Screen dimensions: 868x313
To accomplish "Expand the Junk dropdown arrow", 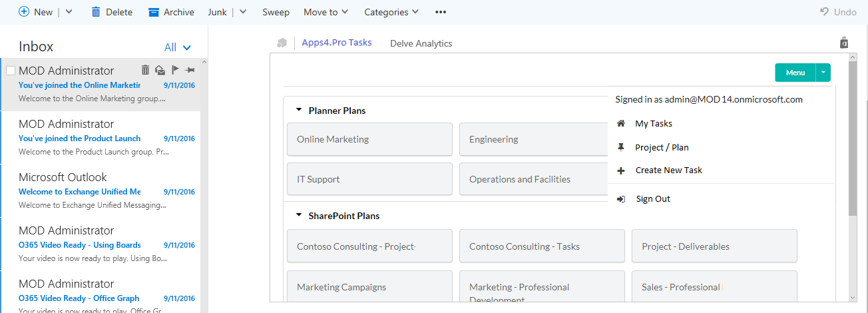I will [x=243, y=12].
